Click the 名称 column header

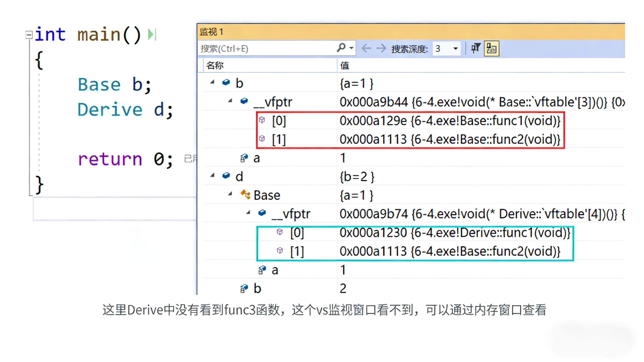coord(215,66)
